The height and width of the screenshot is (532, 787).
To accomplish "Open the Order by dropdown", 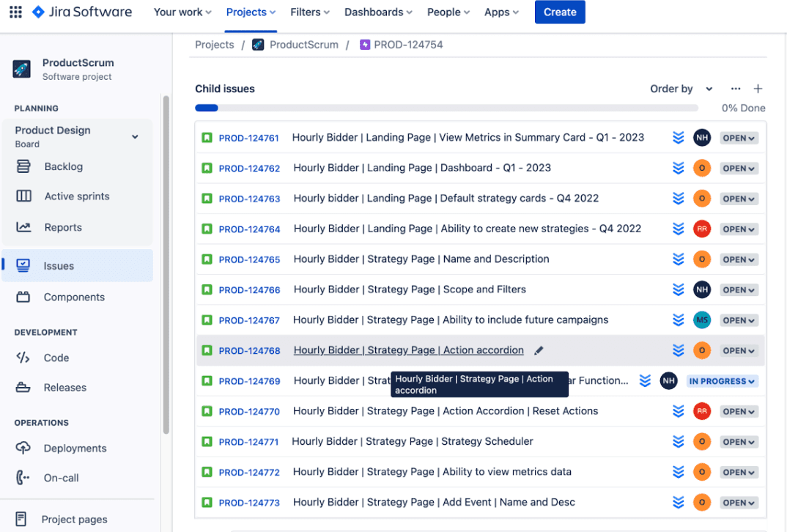I will point(681,89).
